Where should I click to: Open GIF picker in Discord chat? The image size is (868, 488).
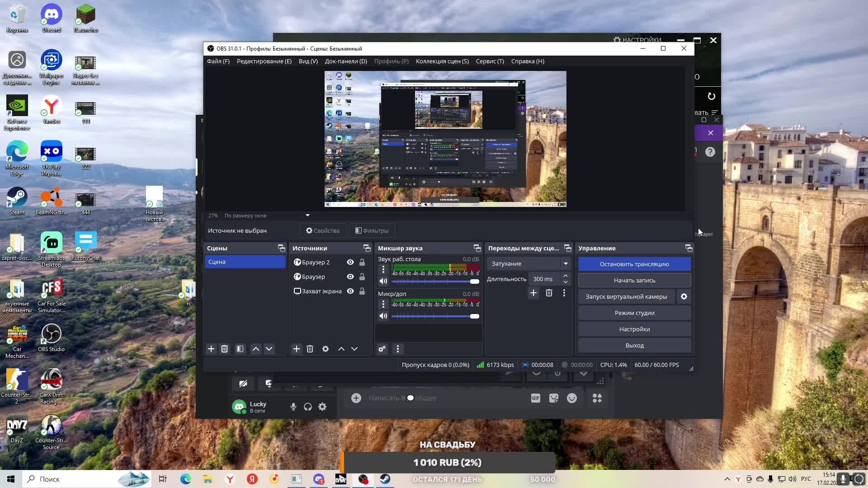tap(536, 398)
